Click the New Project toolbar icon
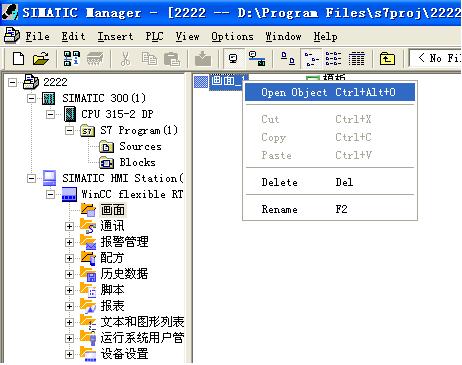 [18, 59]
